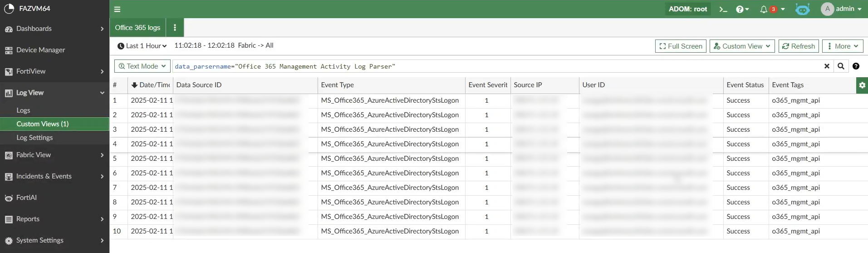Expand the Incidents & Events chevron

(x=102, y=177)
